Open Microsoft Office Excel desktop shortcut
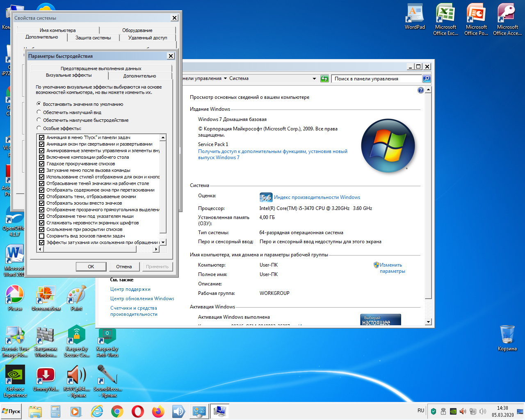Screen dimensions: 525x420 [x=445, y=20]
